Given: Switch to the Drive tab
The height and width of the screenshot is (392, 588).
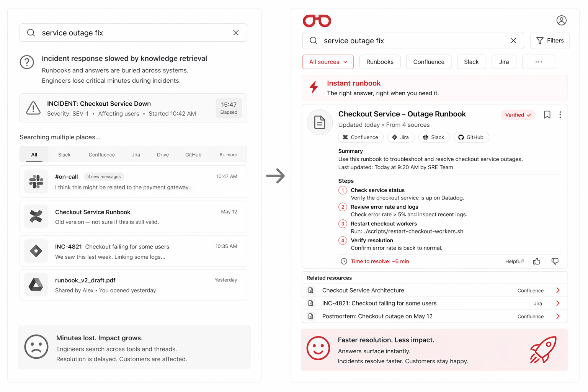Looking at the screenshot, I should point(163,155).
